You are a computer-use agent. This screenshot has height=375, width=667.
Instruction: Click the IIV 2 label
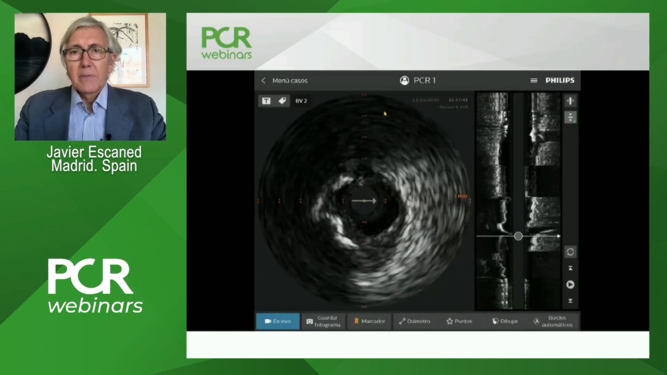click(301, 101)
